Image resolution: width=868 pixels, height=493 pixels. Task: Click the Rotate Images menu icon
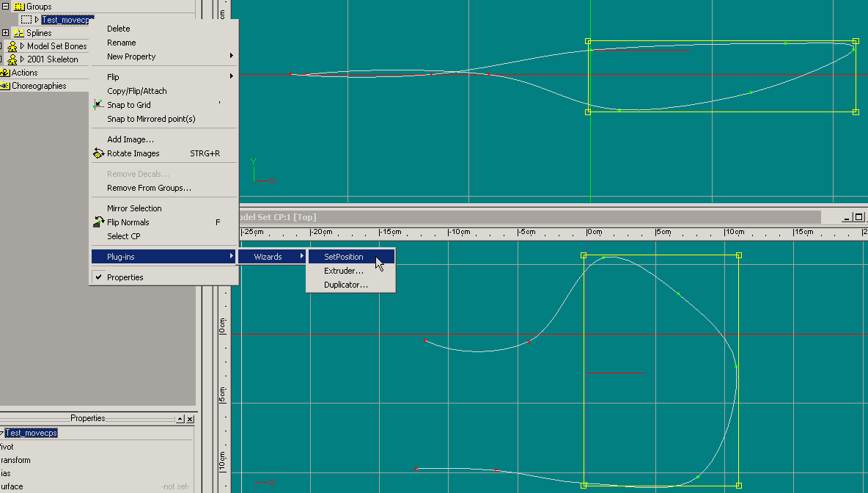click(x=99, y=153)
